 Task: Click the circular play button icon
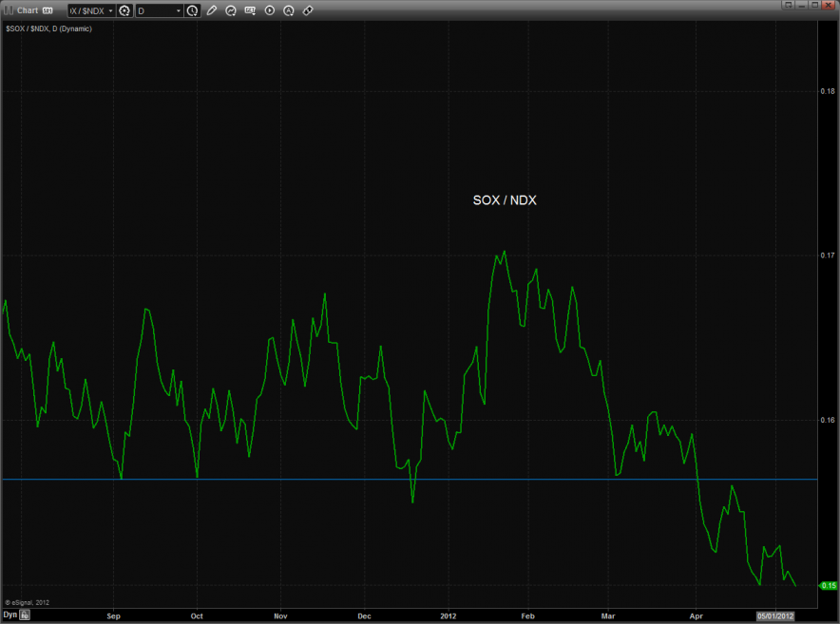269,10
